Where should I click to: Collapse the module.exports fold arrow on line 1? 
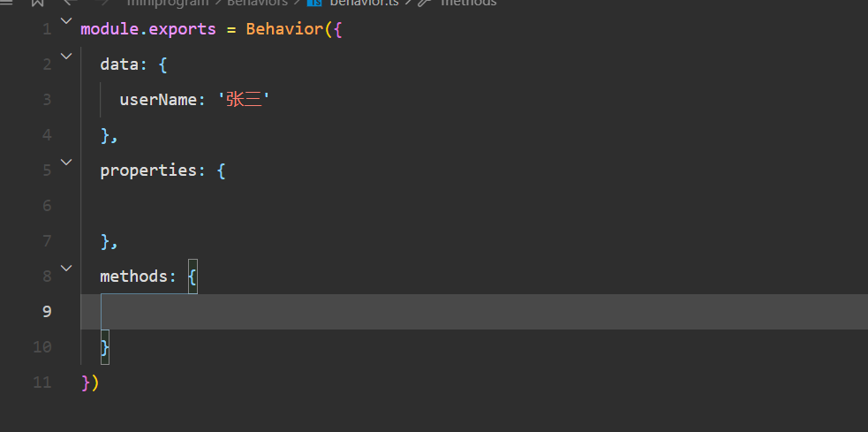(66, 20)
